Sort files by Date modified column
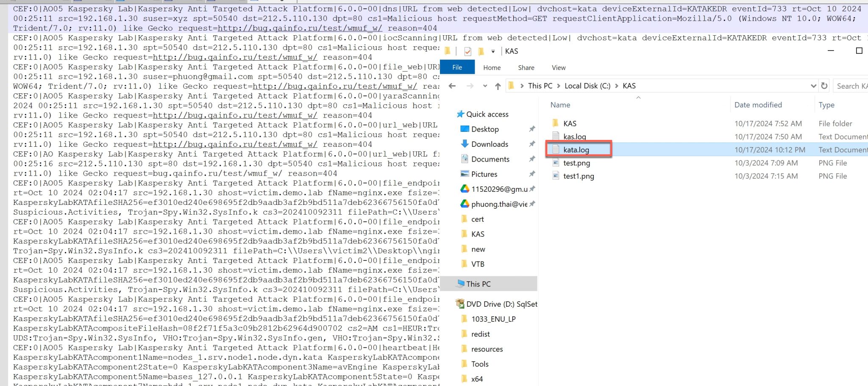 (x=757, y=105)
